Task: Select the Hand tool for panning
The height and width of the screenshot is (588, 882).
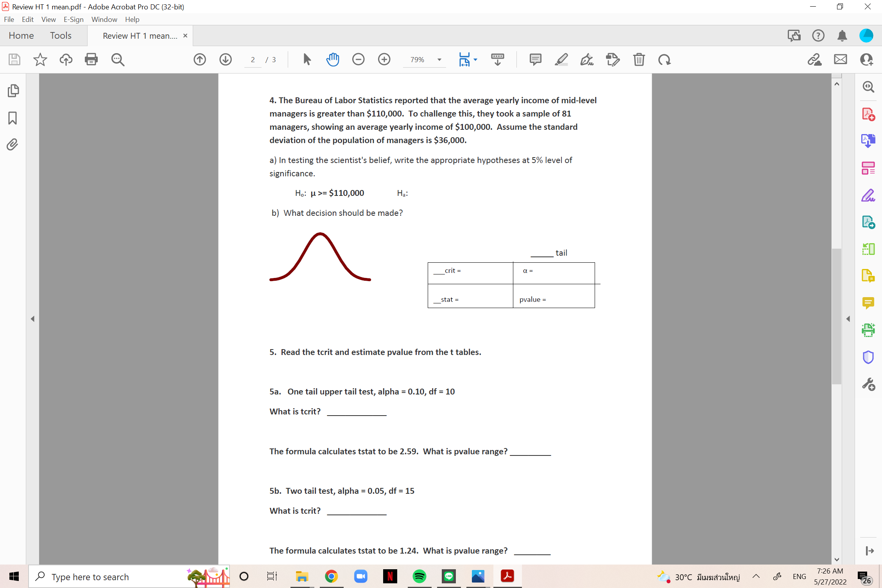Action: (333, 59)
